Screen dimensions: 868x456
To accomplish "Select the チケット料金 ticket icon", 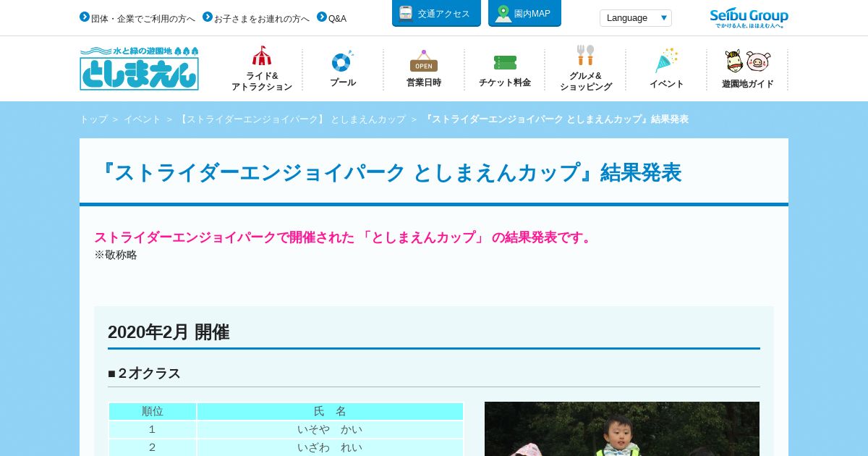I will coord(505,62).
